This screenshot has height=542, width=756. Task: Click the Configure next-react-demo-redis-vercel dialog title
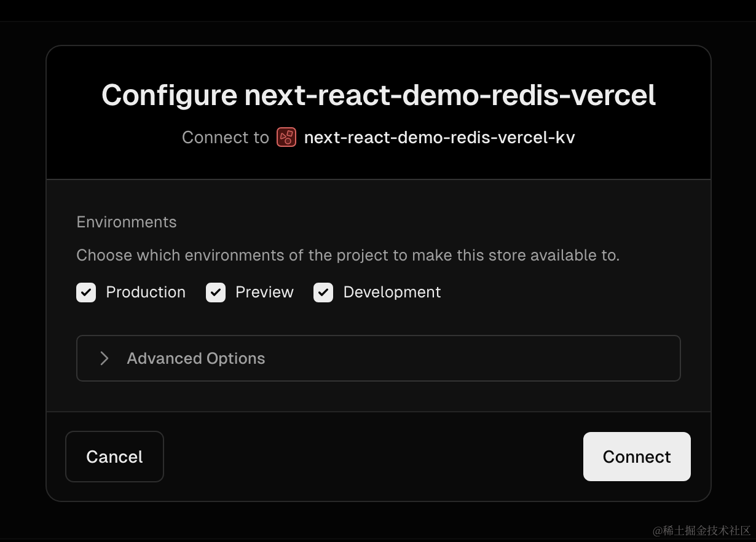point(379,96)
